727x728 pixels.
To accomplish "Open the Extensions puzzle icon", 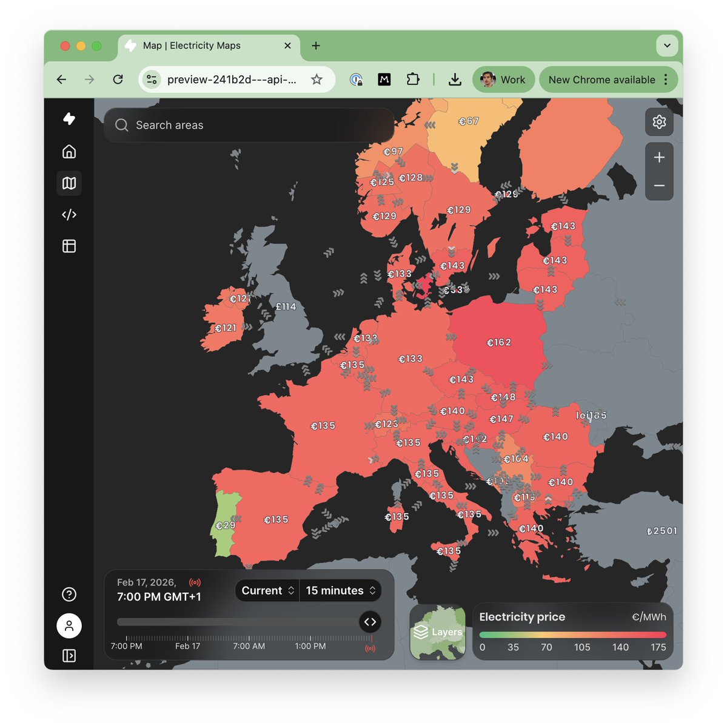I will (x=413, y=79).
